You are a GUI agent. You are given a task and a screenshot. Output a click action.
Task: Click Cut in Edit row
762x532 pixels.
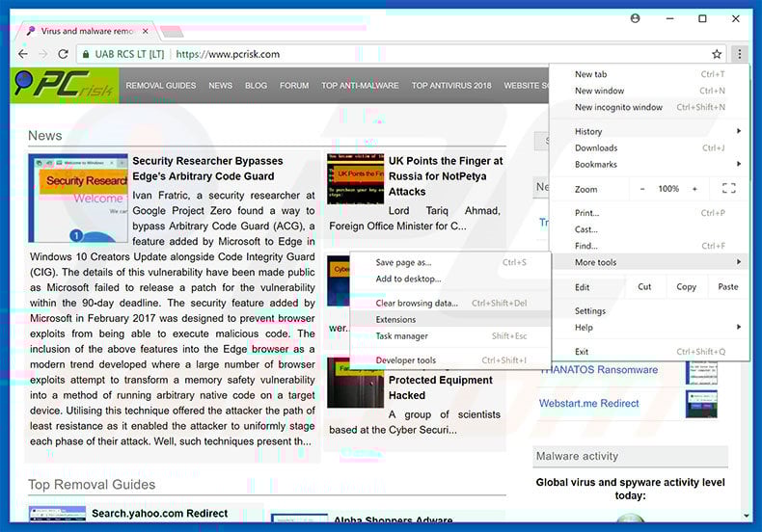pos(644,287)
